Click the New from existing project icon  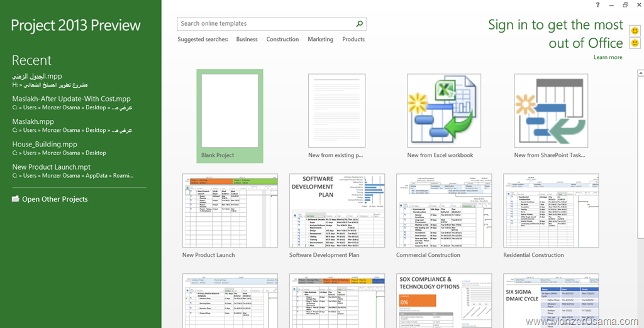[x=336, y=111]
